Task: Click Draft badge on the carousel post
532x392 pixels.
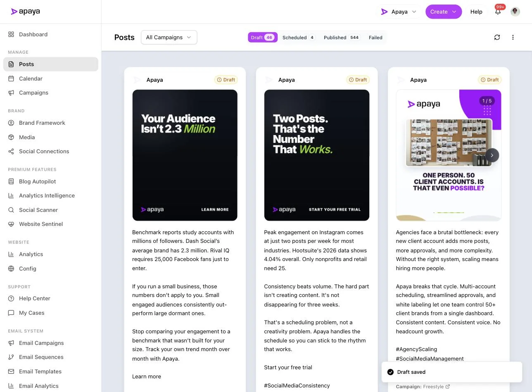Action: point(489,80)
